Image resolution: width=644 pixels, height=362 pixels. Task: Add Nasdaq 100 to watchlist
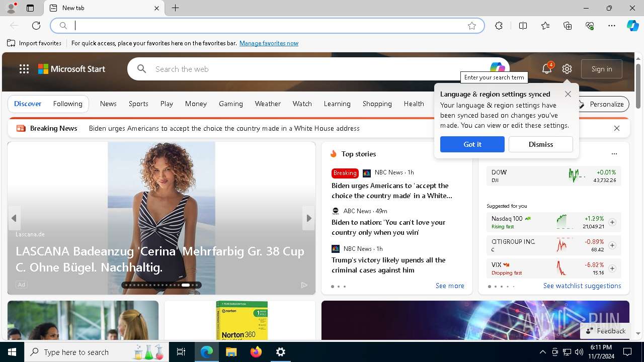pos(612,222)
